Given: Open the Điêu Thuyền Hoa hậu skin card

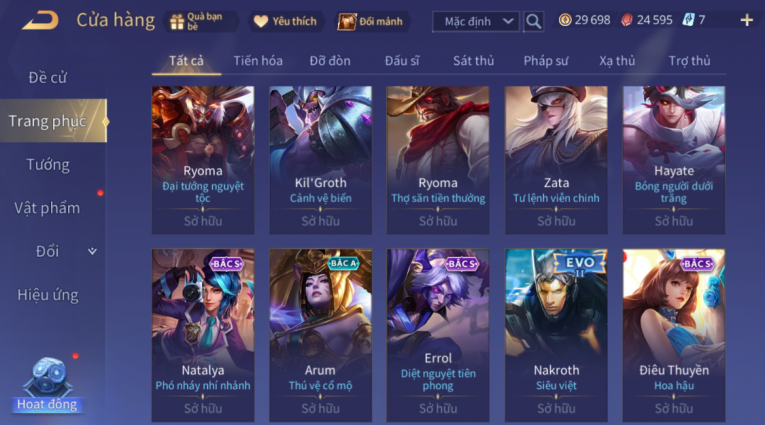Looking at the screenshot, I should point(674,335).
